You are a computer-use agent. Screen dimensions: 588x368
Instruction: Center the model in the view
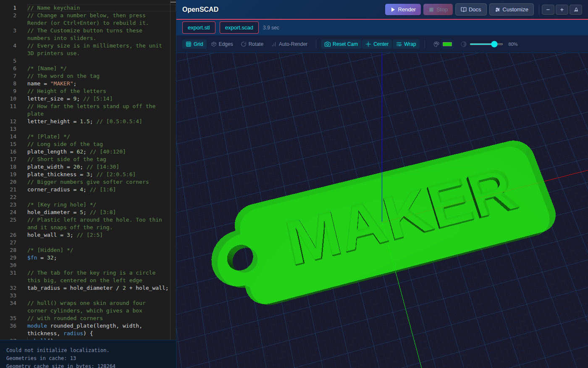point(377,44)
